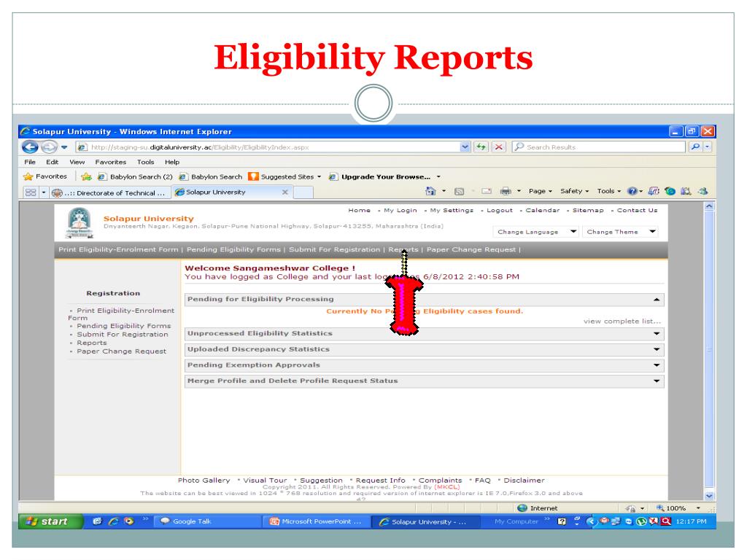Viewport: 747px width, 560px height.
Task: Click the Contact Us link
Action: [637, 210]
